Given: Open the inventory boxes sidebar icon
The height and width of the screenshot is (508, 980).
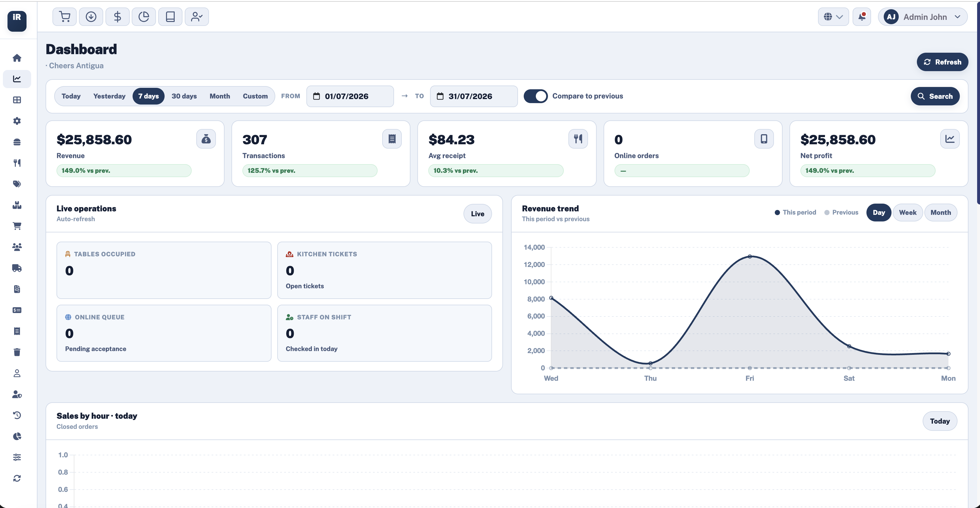Looking at the screenshot, I should tap(17, 205).
